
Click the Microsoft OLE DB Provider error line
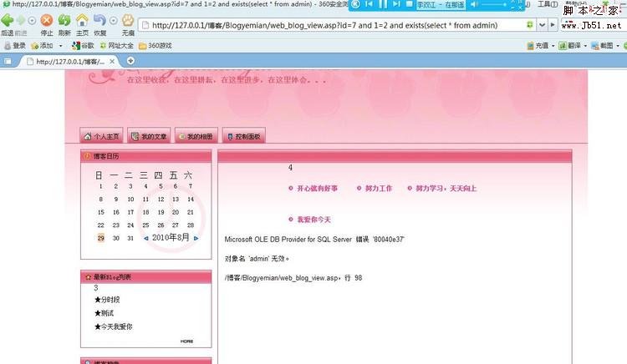click(314, 240)
